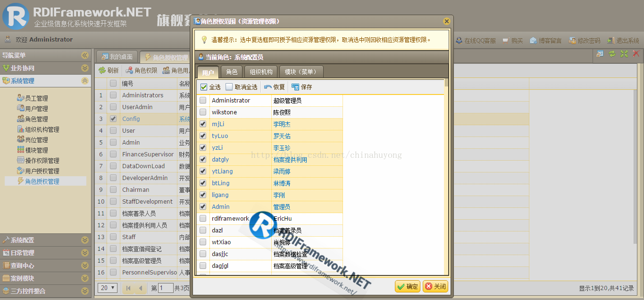Image resolution: width=644 pixels, height=300 pixels.
Task: Check the Administrator user checkbox
Action: pos(203,100)
